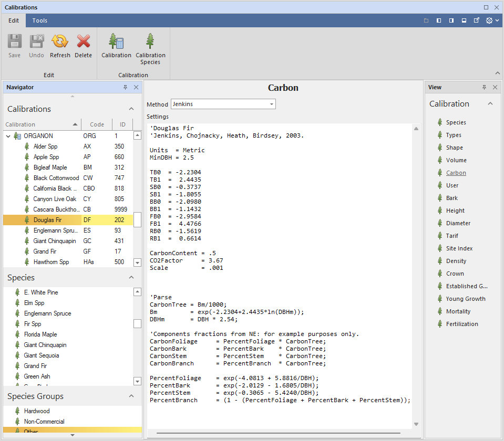This screenshot has width=504, height=441.
Task: Sort by the Calibration column header
Action: [x=42, y=124]
